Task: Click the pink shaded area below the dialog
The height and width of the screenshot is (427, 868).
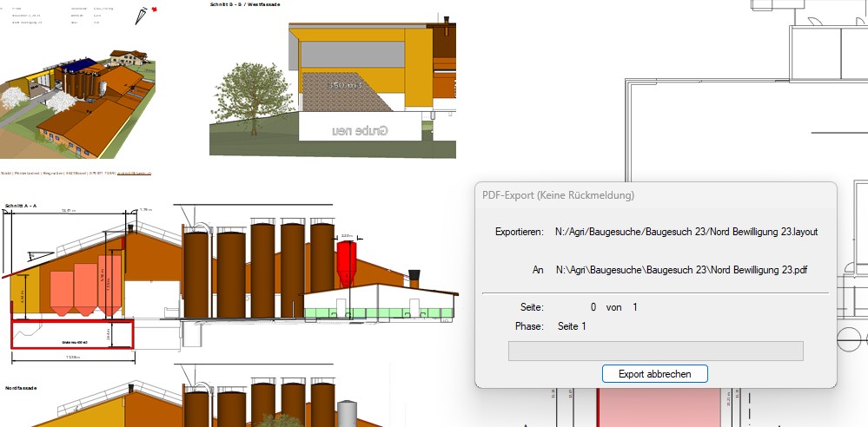Action: click(x=660, y=408)
